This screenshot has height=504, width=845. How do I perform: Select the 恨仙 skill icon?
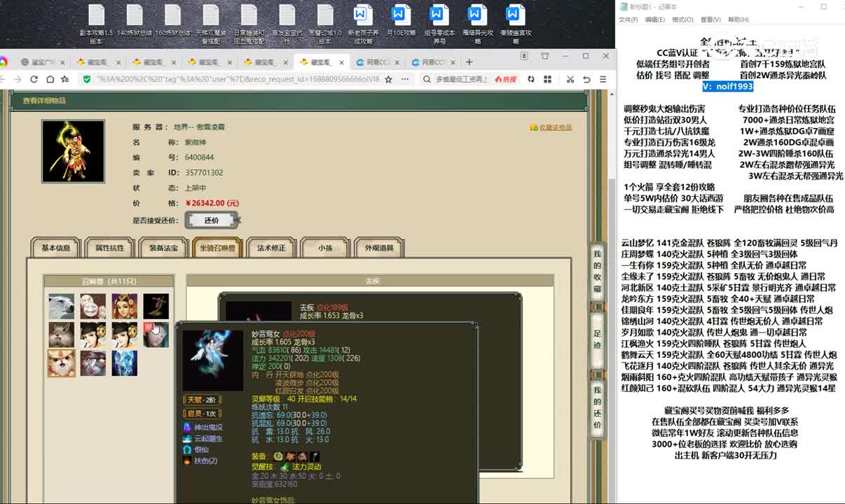coord(186,449)
